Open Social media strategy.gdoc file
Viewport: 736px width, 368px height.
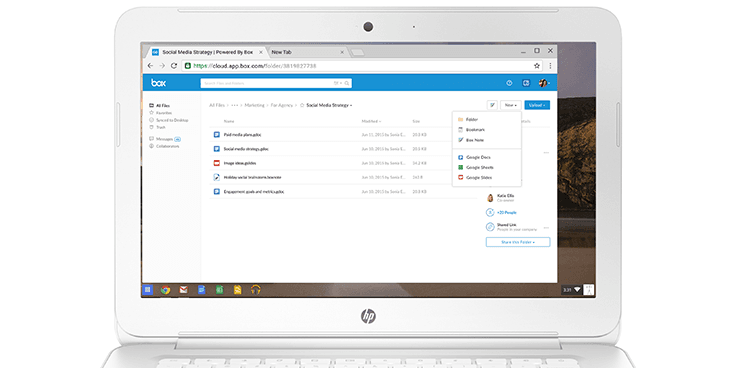[246, 149]
